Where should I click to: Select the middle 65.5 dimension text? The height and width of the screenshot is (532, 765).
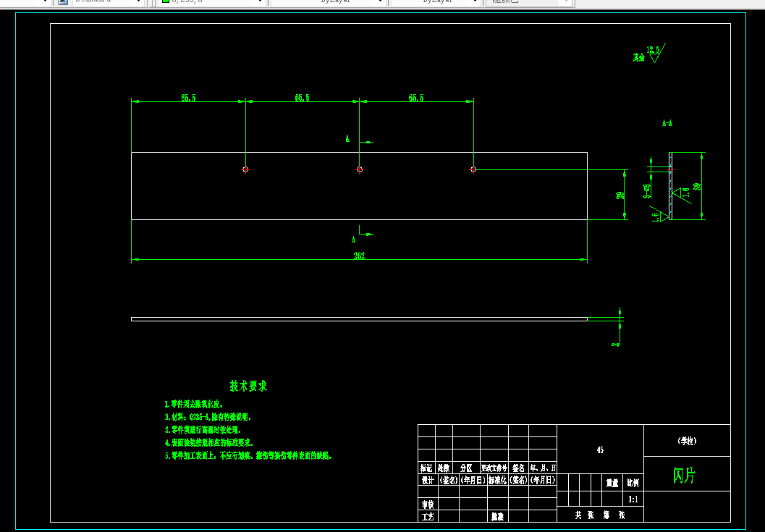pyautogui.click(x=302, y=98)
